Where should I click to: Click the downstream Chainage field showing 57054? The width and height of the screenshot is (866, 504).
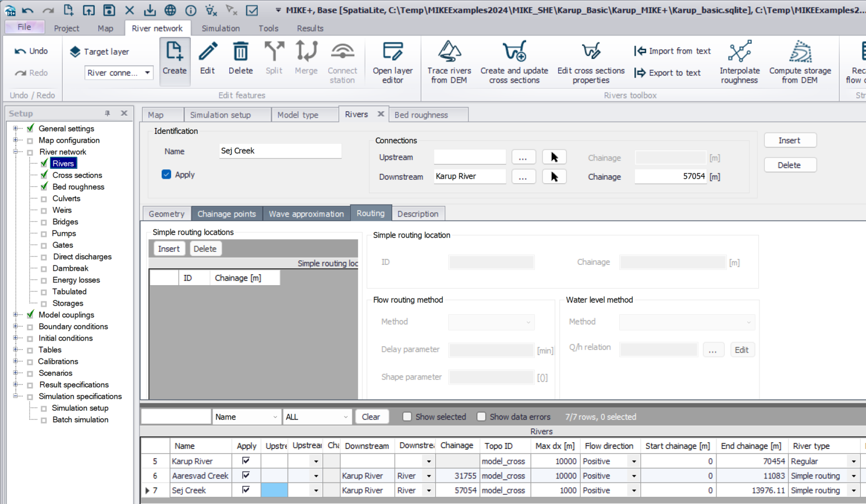pyautogui.click(x=670, y=176)
